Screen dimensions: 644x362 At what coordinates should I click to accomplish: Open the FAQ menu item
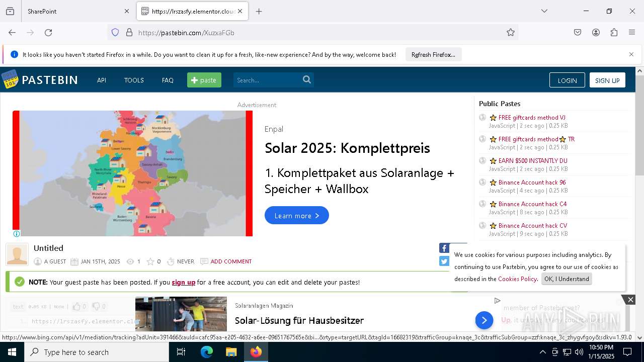(x=168, y=80)
